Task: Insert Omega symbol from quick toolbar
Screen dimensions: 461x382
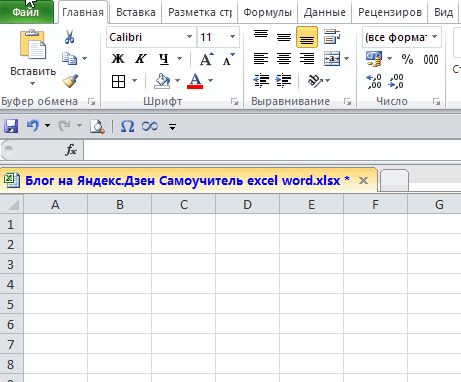Action: click(x=127, y=126)
